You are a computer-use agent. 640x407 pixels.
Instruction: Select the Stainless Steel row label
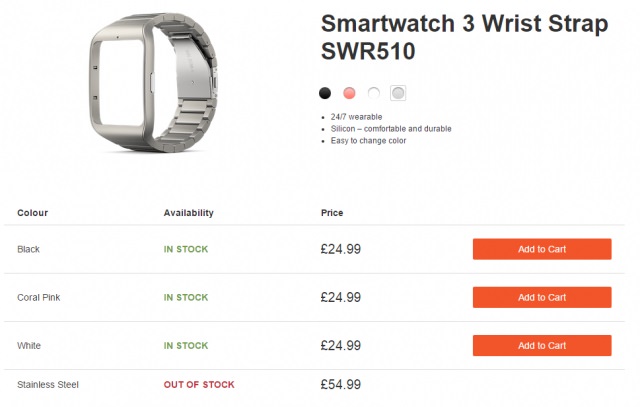click(48, 384)
